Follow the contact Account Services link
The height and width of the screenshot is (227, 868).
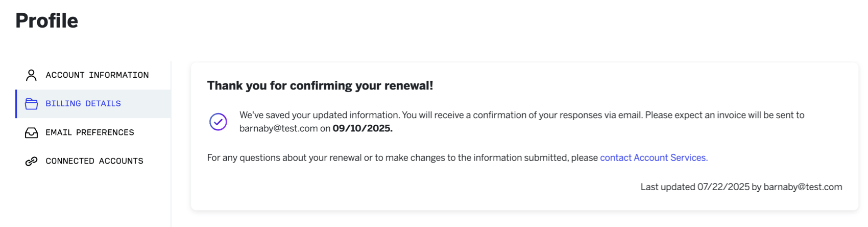pyautogui.click(x=654, y=158)
